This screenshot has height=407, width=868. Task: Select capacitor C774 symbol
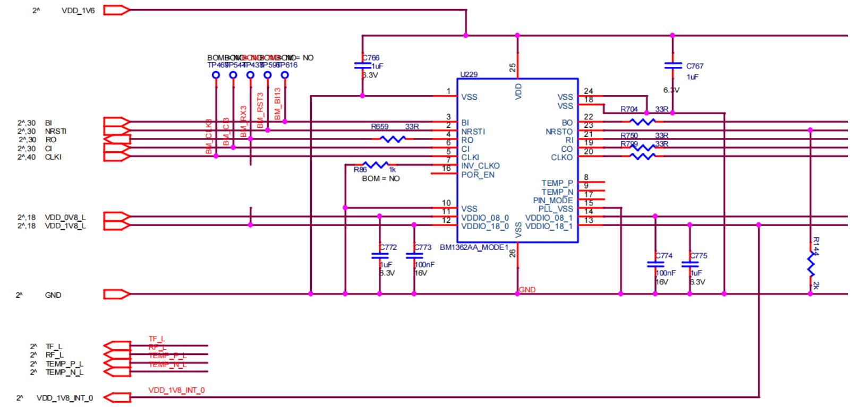(x=655, y=264)
